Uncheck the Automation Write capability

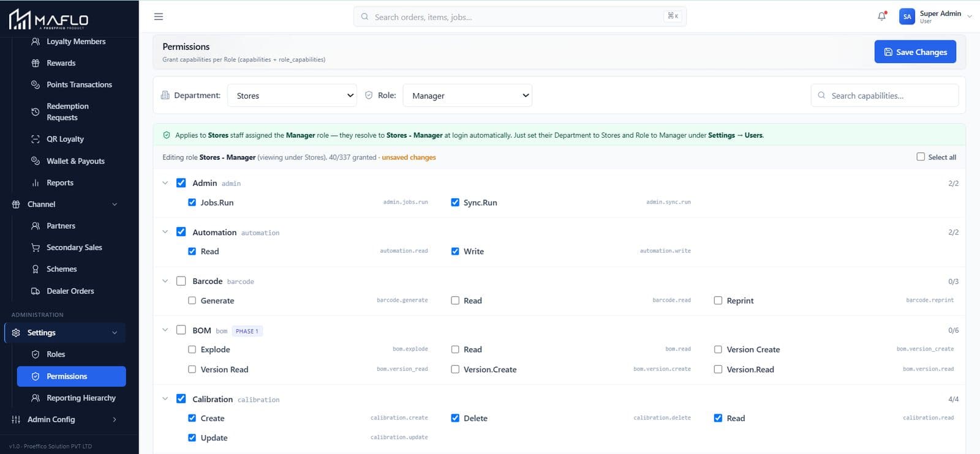455,251
